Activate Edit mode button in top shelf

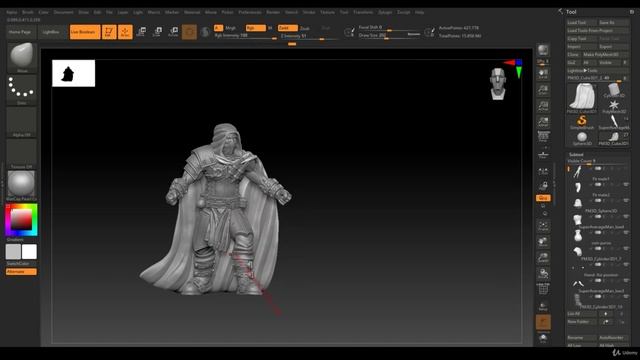click(109, 32)
